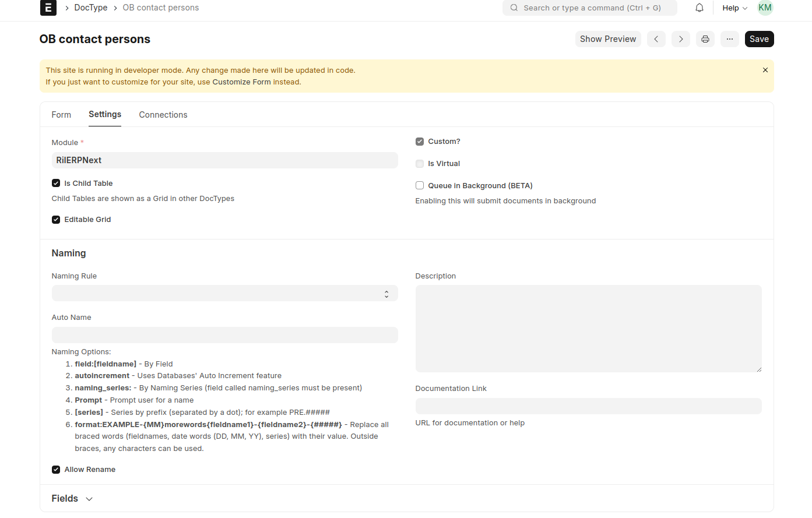Open the Naming Rule dropdown

[225, 293]
